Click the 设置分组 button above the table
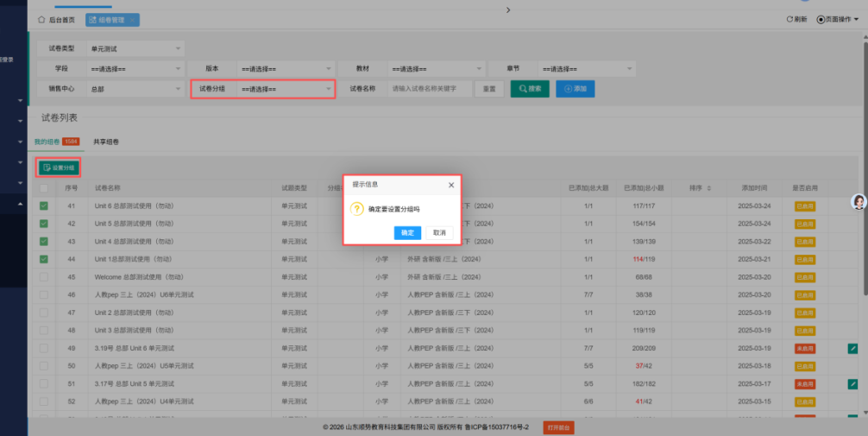Screen dimensions: 868x436 pyautogui.click(x=59, y=167)
